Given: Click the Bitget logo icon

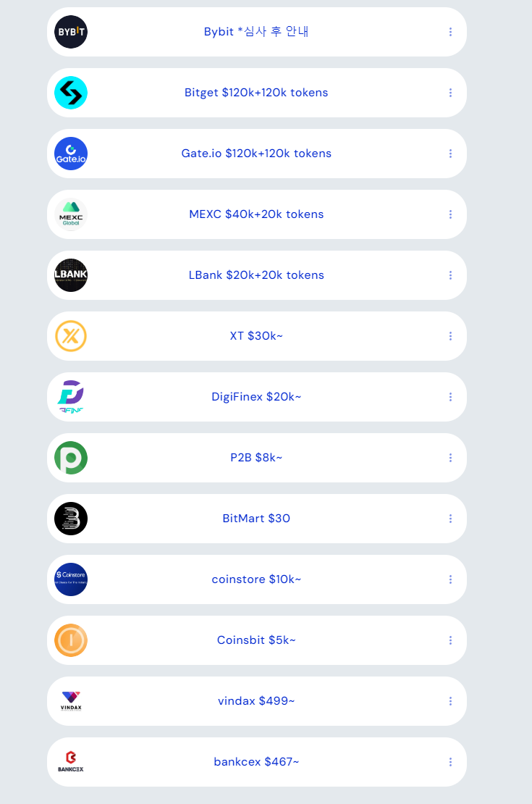Looking at the screenshot, I should coord(71,93).
